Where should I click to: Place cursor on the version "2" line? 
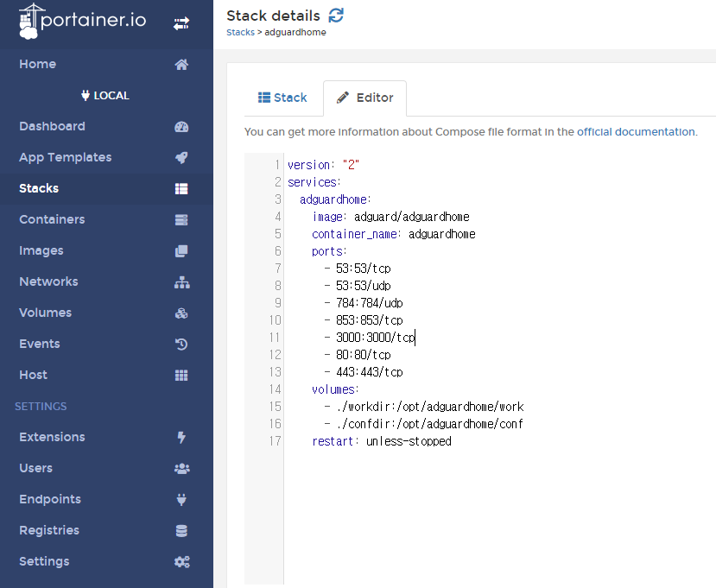tap(323, 165)
